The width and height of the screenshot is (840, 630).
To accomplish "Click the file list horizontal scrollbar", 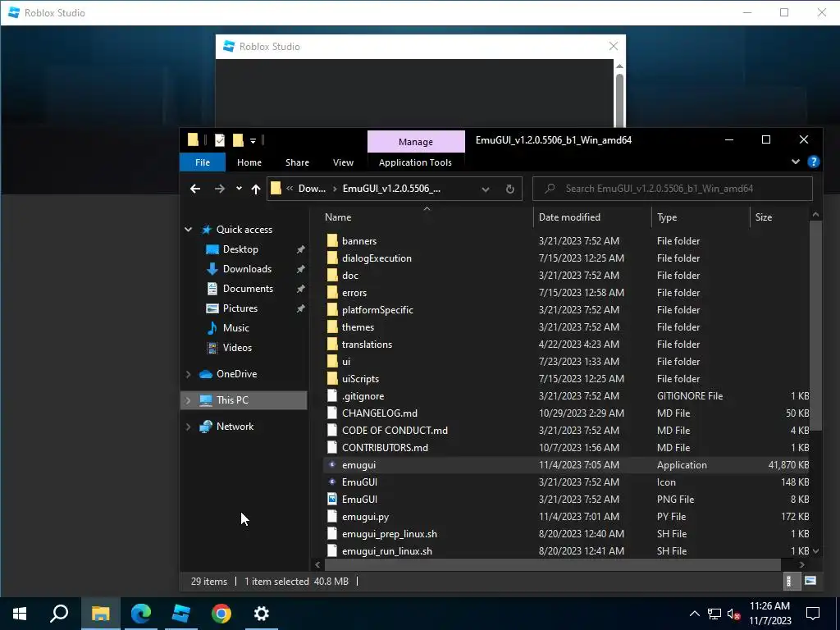I will click(552, 564).
